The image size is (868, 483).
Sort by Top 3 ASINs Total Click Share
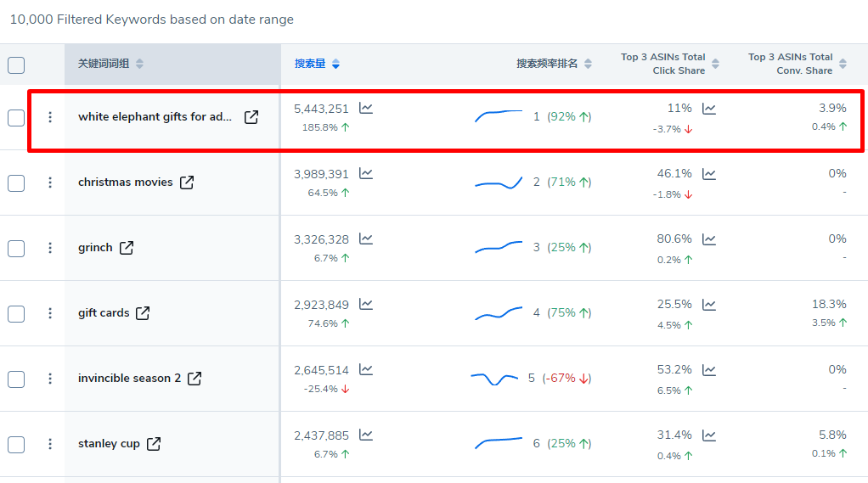pos(715,65)
